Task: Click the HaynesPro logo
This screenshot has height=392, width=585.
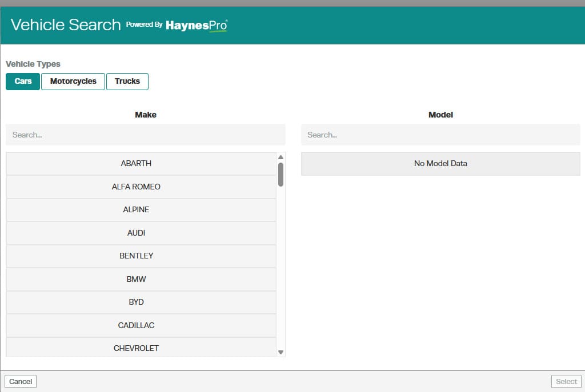Action: pyautogui.click(x=197, y=25)
